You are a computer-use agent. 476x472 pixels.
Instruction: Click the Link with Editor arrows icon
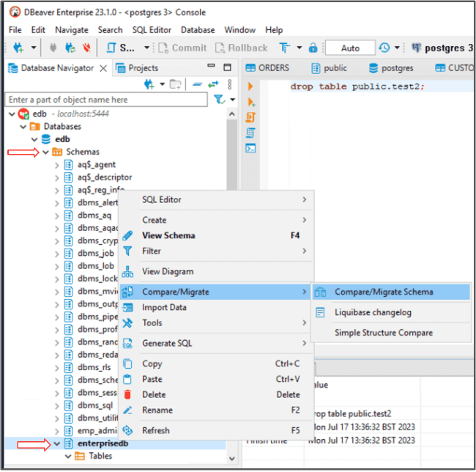[x=214, y=84]
